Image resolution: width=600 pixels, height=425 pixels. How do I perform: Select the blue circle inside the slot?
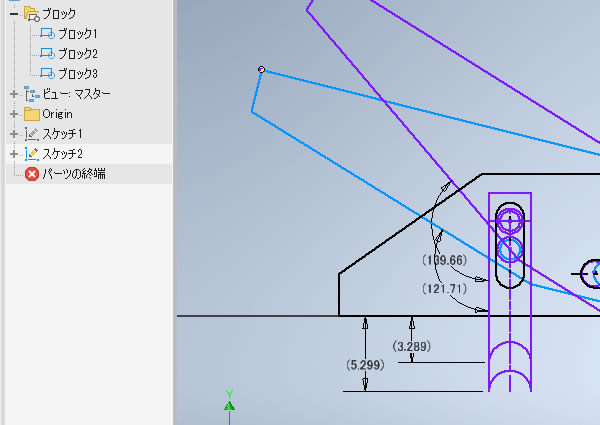[510, 249]
